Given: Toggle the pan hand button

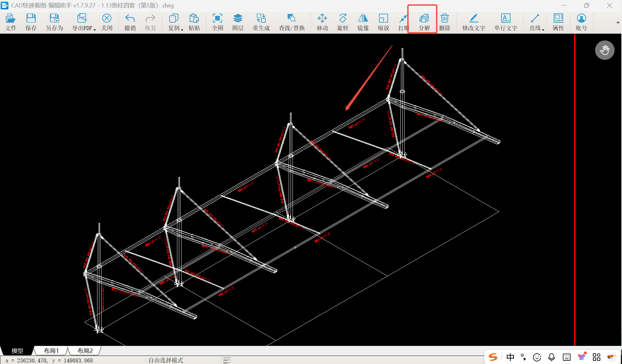Looking at the screenshot, I should pos(605,50).
